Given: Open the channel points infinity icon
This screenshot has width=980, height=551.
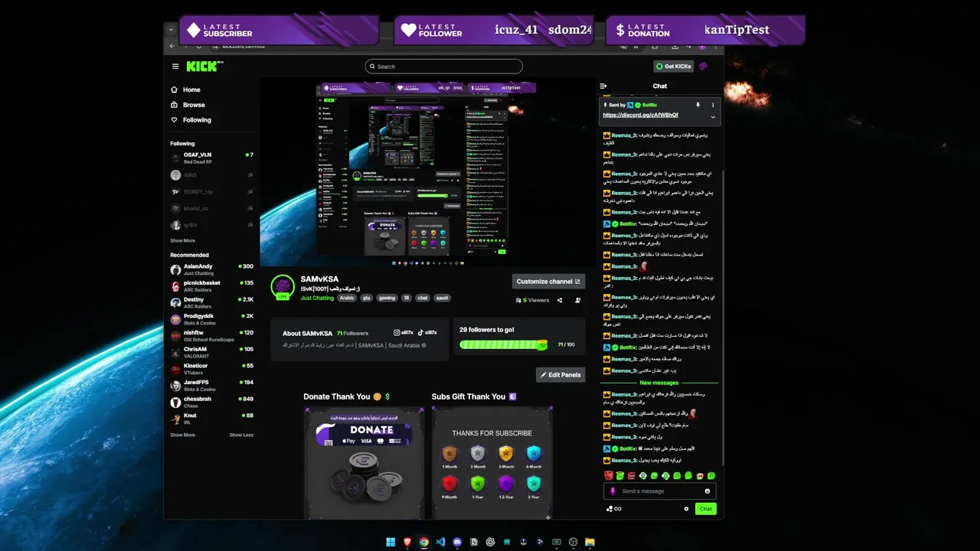Looking at the screenshot, I should pos(613,509).
